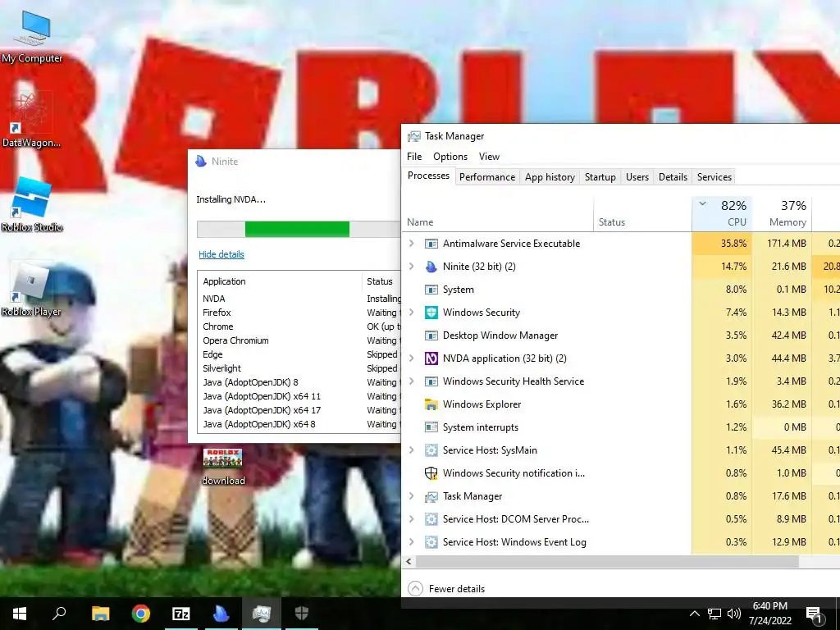Viewport: 840px width, 630px height.
Task: Switch to the Startup tab
Action: point(600,177)
